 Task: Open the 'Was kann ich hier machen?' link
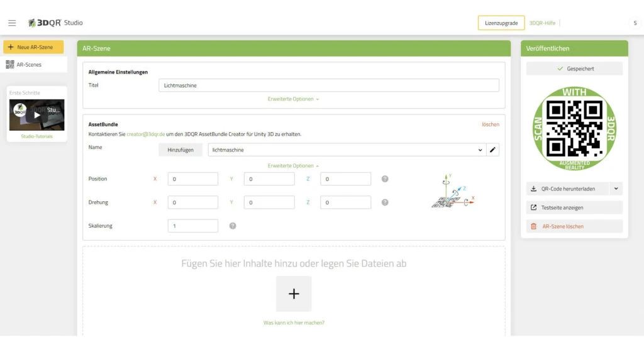coord(294,323)
